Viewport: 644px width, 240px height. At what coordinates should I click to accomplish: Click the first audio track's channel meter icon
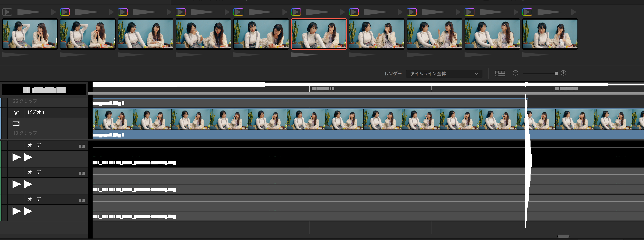click(x=82, y=146)
